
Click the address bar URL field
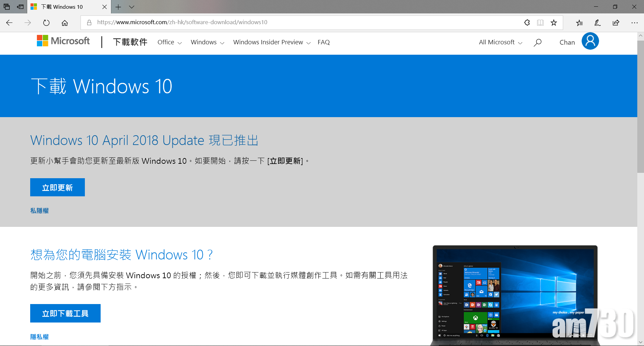coord(182,22)
